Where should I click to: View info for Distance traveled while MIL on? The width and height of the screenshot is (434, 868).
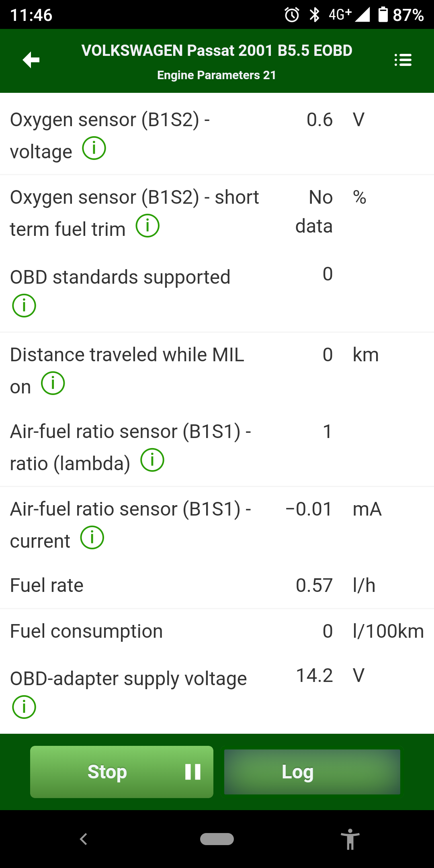tap(53, 383)
